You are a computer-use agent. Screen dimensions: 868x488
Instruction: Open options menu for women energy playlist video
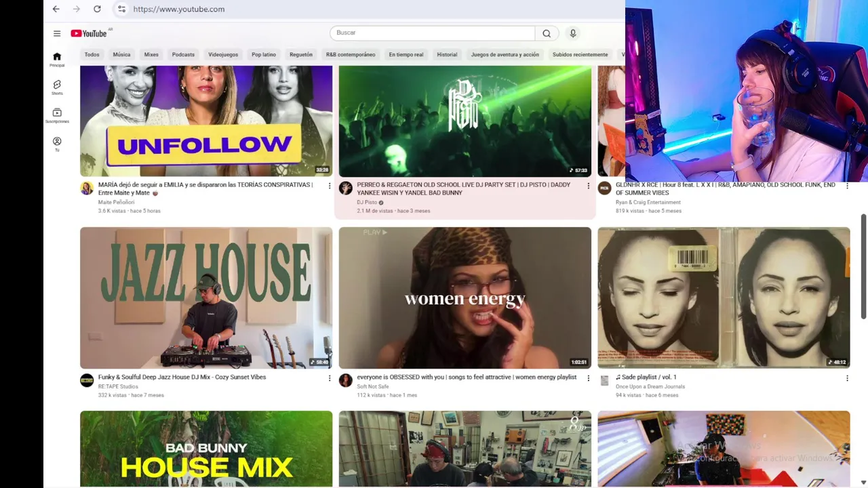588,378
